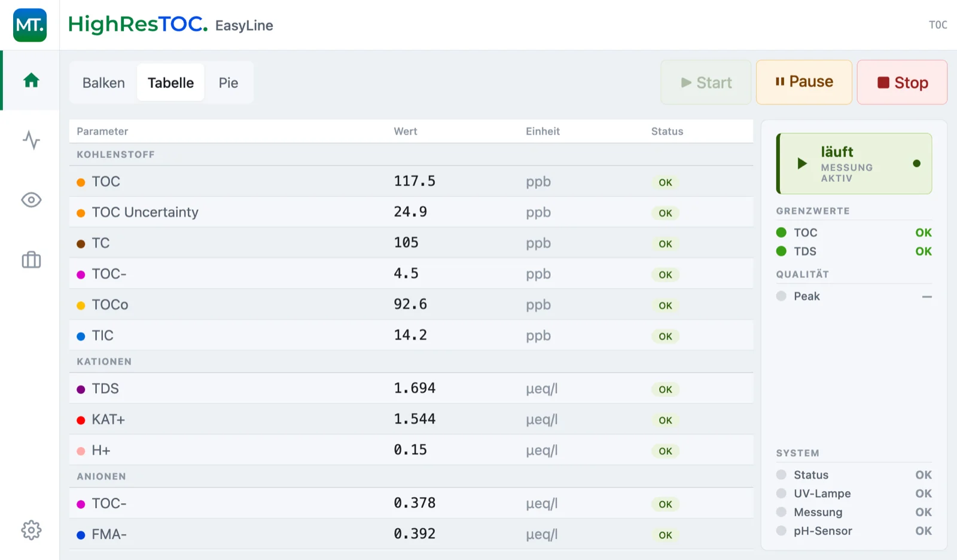Open the activity waveform view in sidebar
The image size is (957, 560).
[31, 140]
